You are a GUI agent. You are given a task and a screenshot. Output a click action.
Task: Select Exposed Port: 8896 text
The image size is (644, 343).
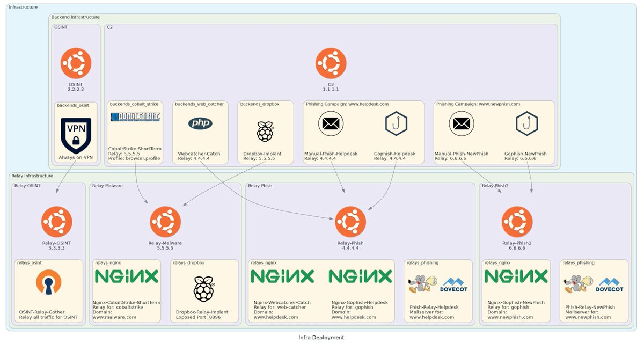click(x=198, y=317)
